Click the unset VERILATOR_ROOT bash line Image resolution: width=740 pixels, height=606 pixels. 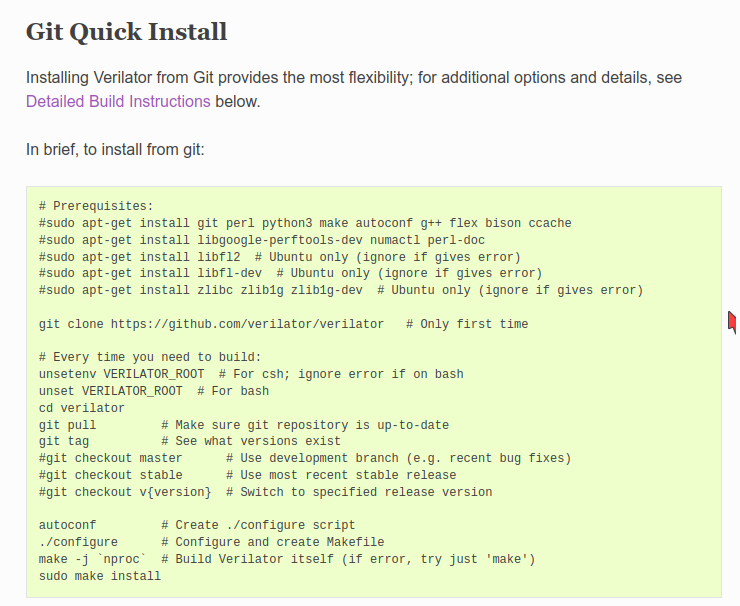tap(154, 391)
